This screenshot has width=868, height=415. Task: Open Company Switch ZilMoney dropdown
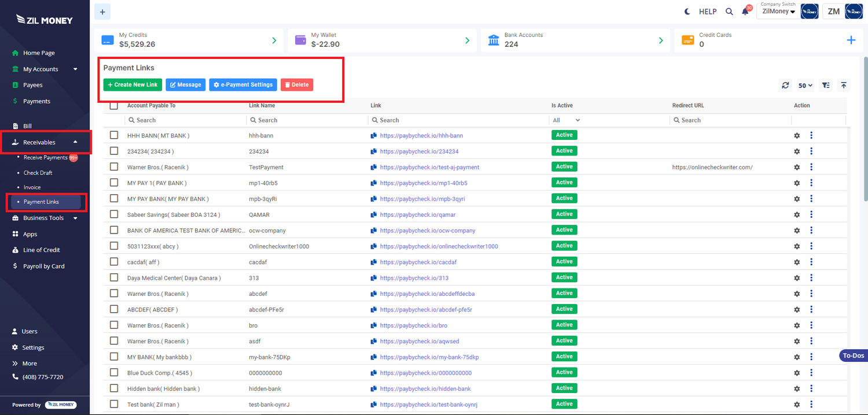click(x=778, y=11)
